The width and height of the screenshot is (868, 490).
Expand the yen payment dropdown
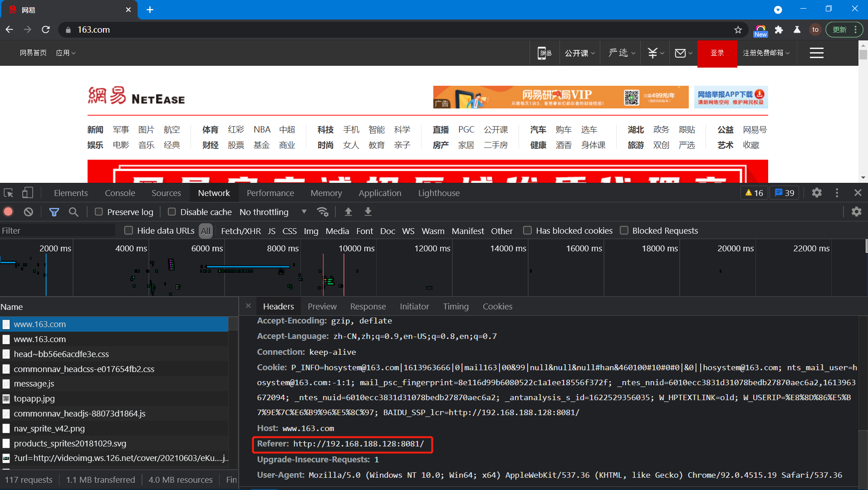(656, 53)
